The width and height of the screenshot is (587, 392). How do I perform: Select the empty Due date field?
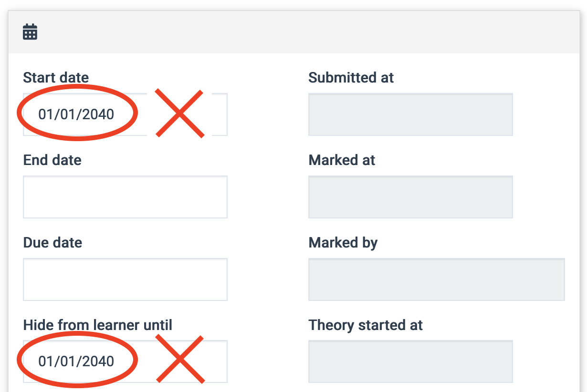pyautogui.click(x=125, y=279)
